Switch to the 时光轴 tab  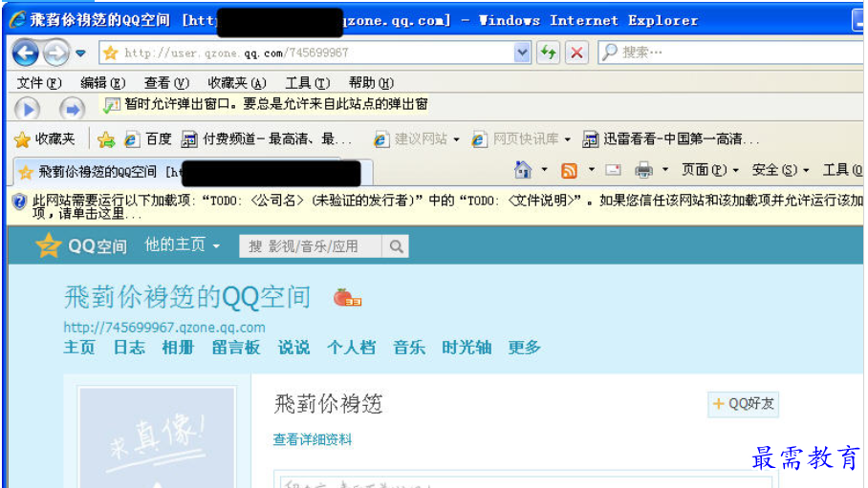[467, 348]
